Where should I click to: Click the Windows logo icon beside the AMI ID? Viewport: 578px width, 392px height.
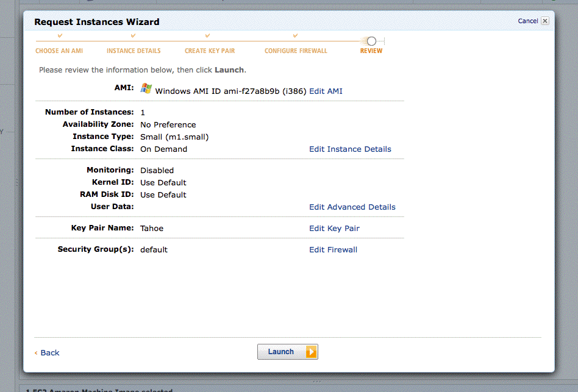click(x=146, y=88)
